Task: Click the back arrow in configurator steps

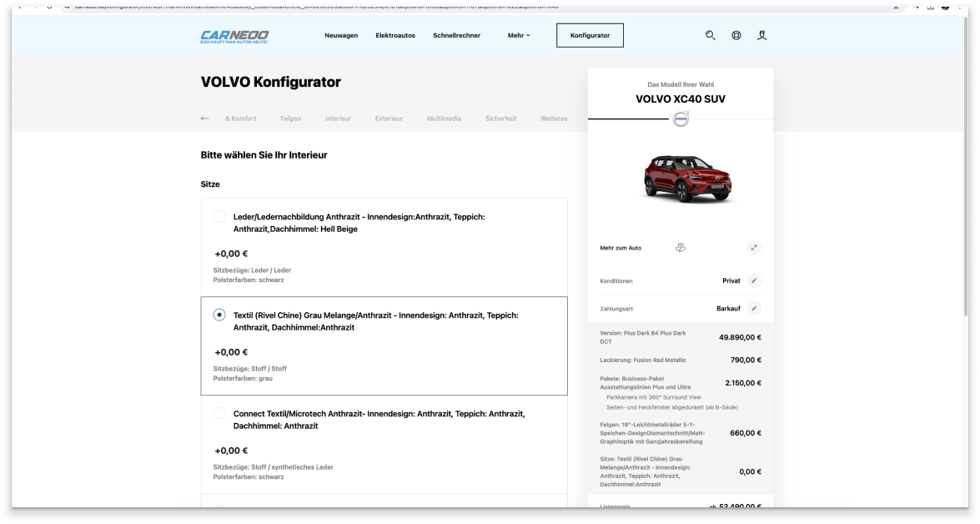Action: coord(205,118)
